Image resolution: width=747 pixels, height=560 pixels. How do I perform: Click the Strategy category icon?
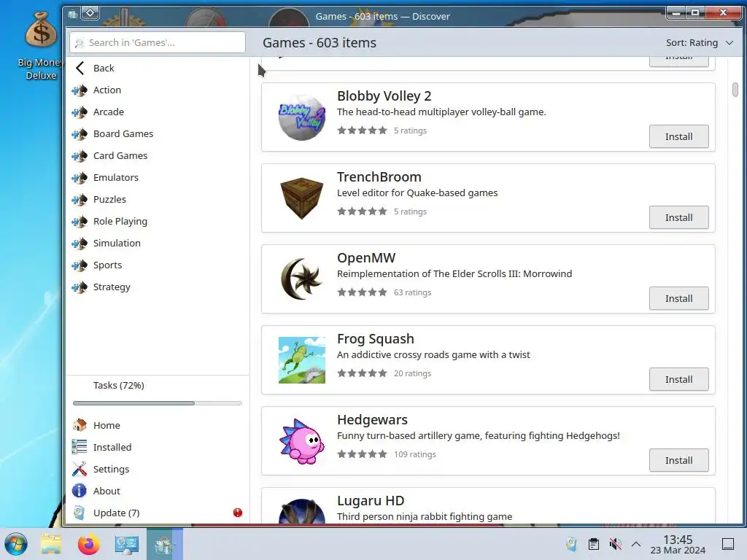click(80, 287)
